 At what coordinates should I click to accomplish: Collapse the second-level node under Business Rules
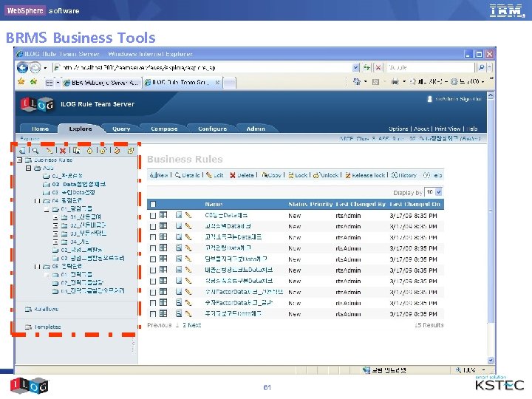pyautogui.click(x=29, y=168)
